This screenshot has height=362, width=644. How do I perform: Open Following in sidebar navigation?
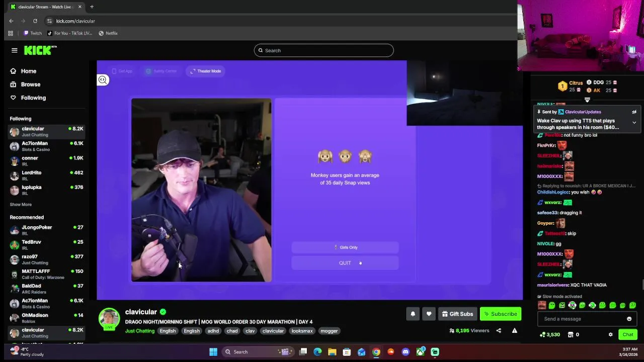[33, 98]
